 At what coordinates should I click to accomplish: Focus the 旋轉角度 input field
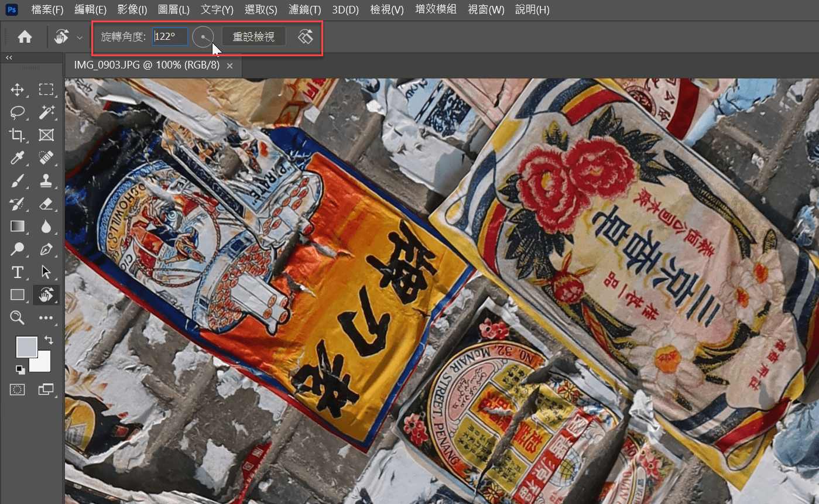point(170,37)
